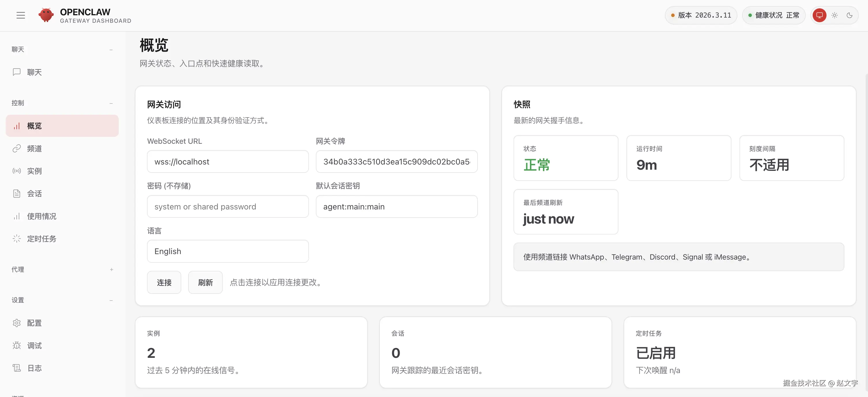Go to the 概览 overview page
The height and width of the screenshot is (397, 868).
(x=34, y=126)
